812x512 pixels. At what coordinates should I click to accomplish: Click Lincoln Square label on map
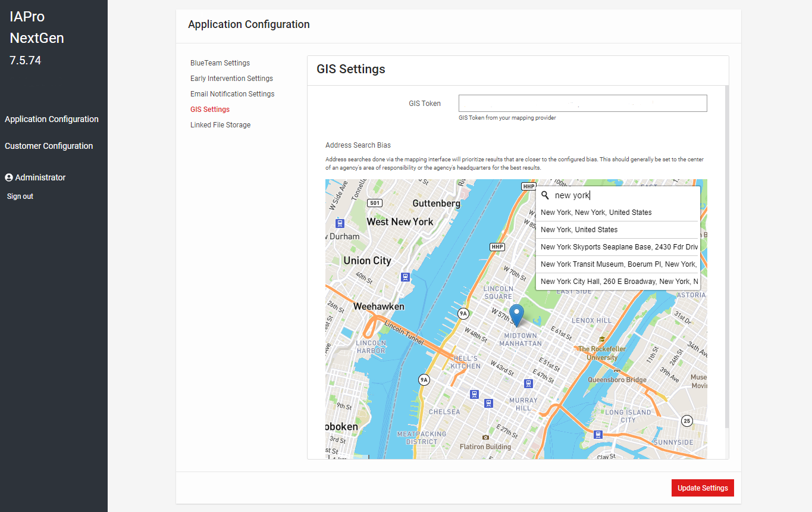click(x=499, y=292)
